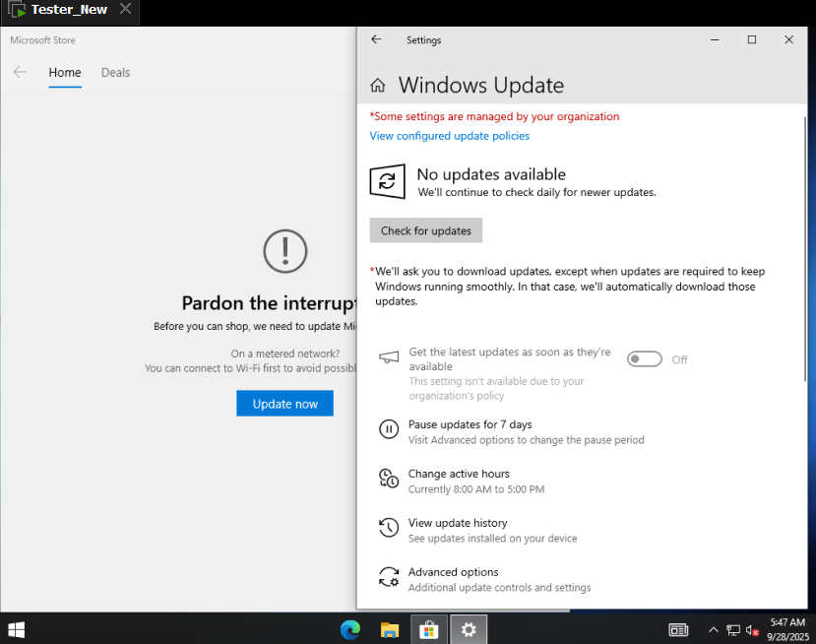The height and width of the screenshot is (644, 816).
Task: Click the muted volume tray icon
Action: pos(752,630)
